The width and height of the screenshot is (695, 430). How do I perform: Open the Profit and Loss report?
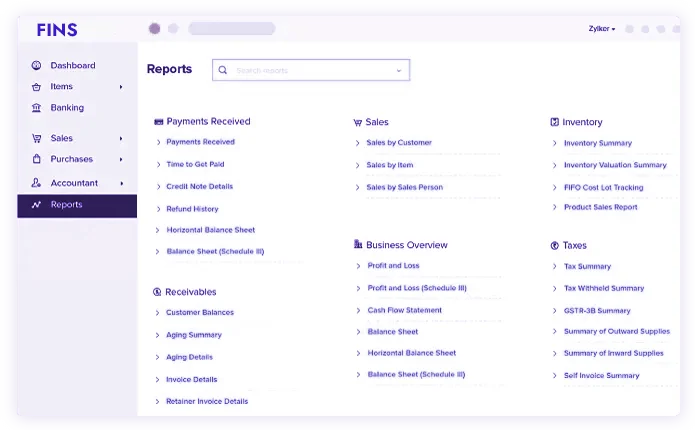click(x=393, y=266)
